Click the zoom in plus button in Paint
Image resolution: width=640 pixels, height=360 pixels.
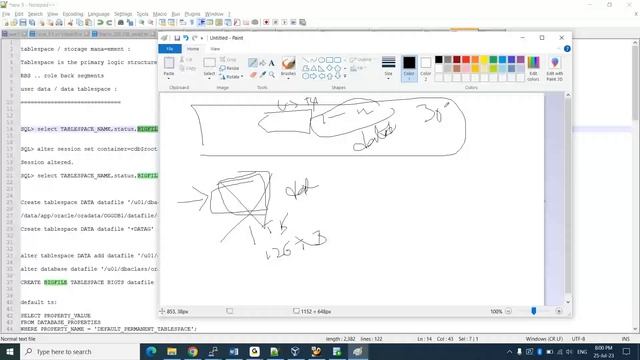click(559, 311)
